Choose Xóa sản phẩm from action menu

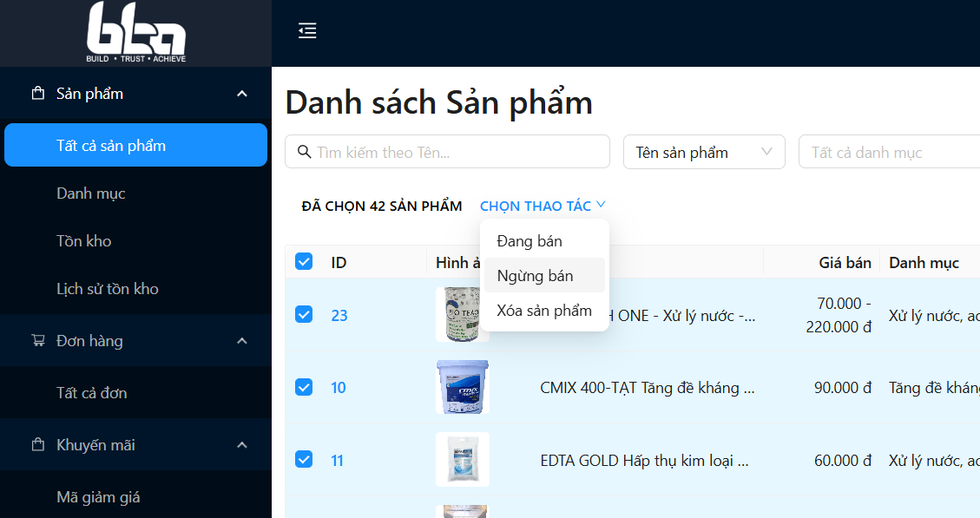tap(544, 311)
